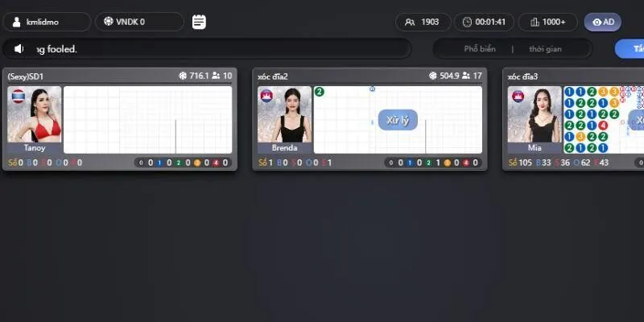This screenshot has height=322, width=644.
Task: Click the Tanoy dealer name label
Action: point(35,148)
